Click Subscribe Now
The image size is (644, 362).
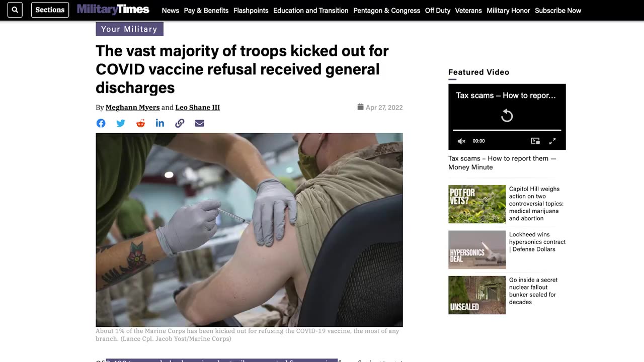coord(558,11)
